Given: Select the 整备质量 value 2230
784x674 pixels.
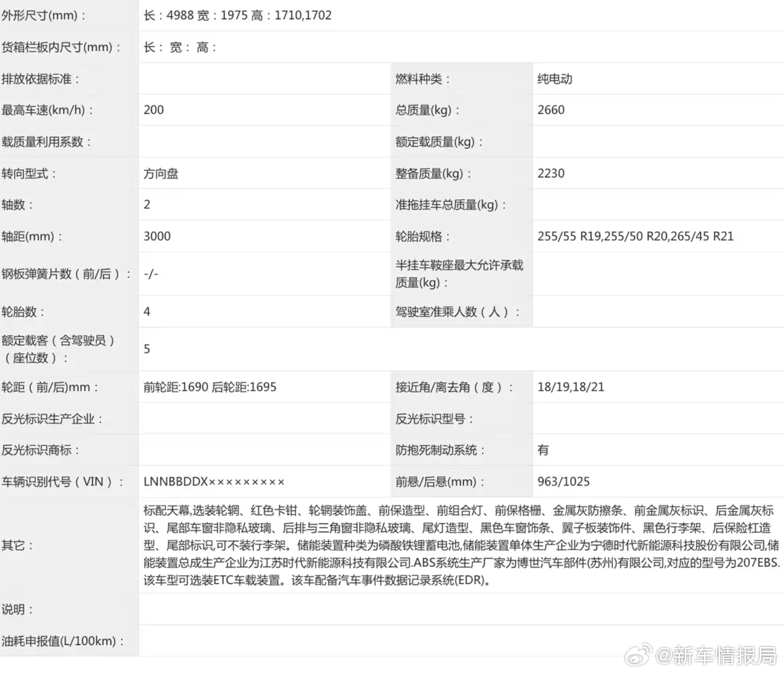Looking at the screenshot, I should click(x=551, y=173).
